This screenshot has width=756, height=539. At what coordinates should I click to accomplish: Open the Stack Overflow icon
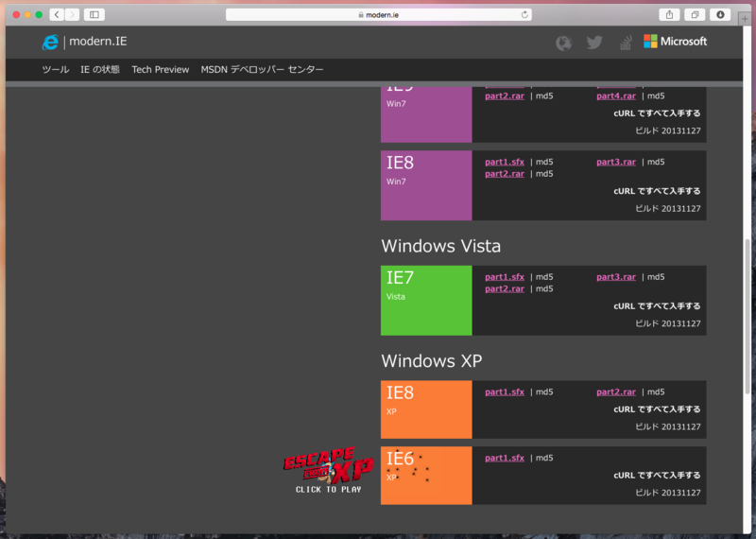click(x=626, y=43)
